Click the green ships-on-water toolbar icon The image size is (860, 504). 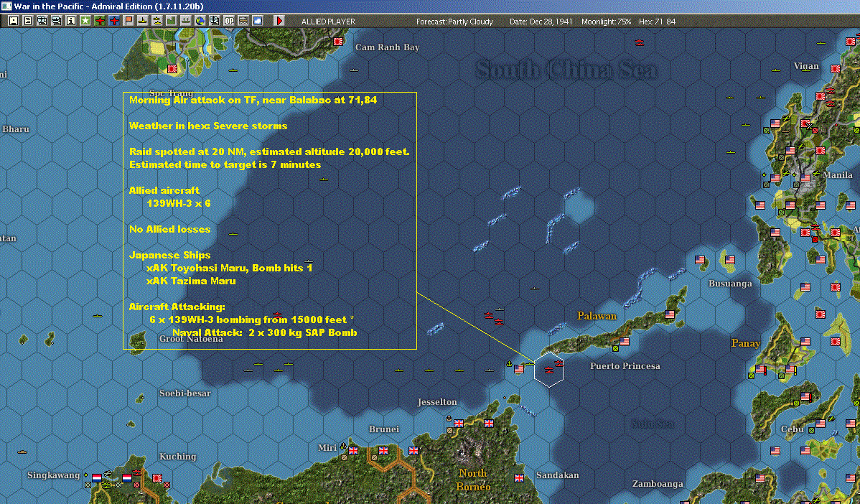coord(185,21)
